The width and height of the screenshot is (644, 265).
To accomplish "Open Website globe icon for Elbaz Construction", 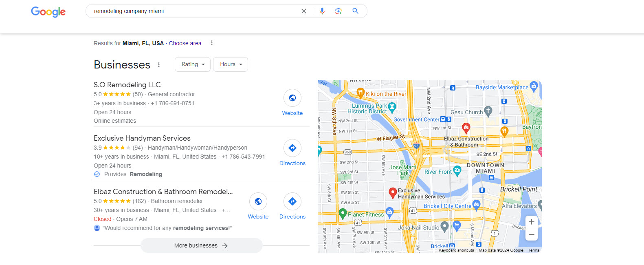I will tap(258, 201).
